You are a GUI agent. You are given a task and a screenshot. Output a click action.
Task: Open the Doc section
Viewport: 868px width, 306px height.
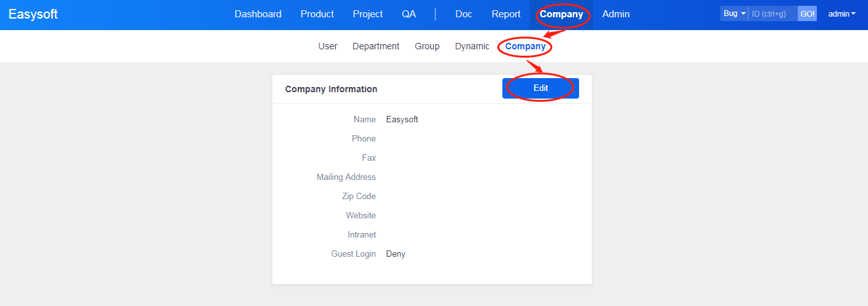[463, 14]
